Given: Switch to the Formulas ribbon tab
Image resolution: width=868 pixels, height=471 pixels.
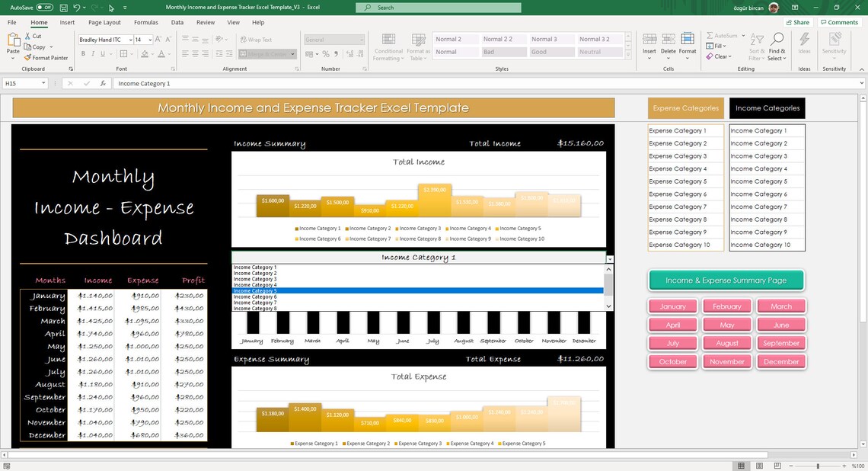Looking at the screenshot, I should tap(145, 22).
